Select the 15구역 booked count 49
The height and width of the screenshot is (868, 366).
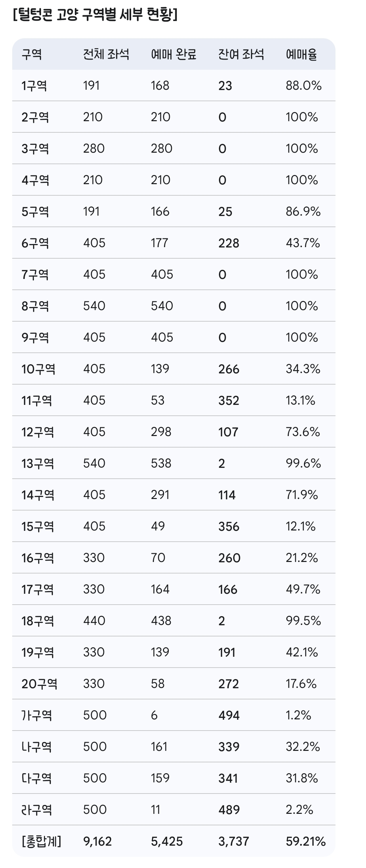158,526
